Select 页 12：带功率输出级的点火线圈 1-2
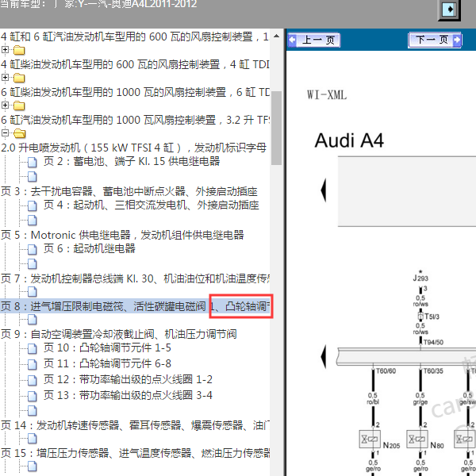Image resolution: width=476 pixels, height=476 pixels. 128,379
